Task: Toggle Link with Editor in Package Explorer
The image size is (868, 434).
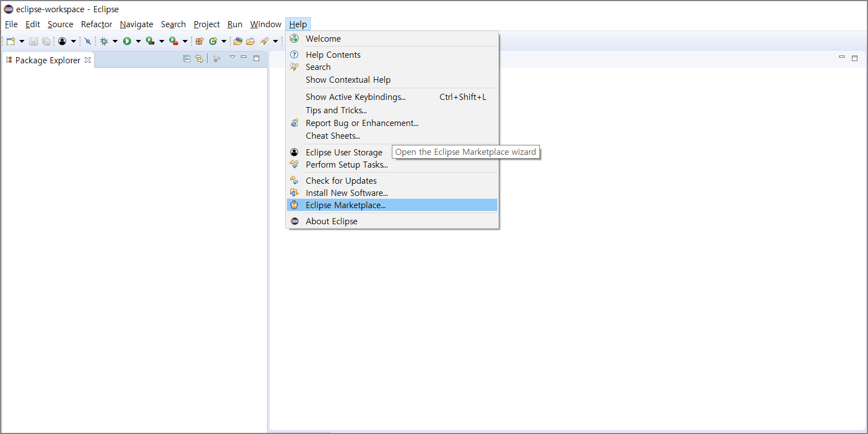Action: 199,58
